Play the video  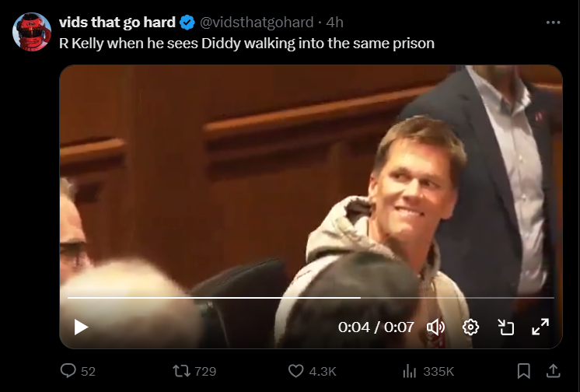tap(81, 327)
